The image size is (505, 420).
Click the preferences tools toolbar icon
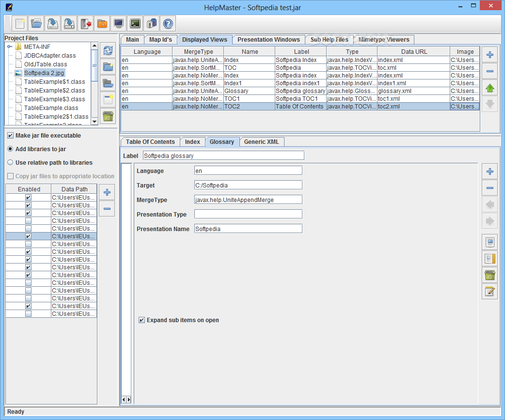(x=151, y=23)
